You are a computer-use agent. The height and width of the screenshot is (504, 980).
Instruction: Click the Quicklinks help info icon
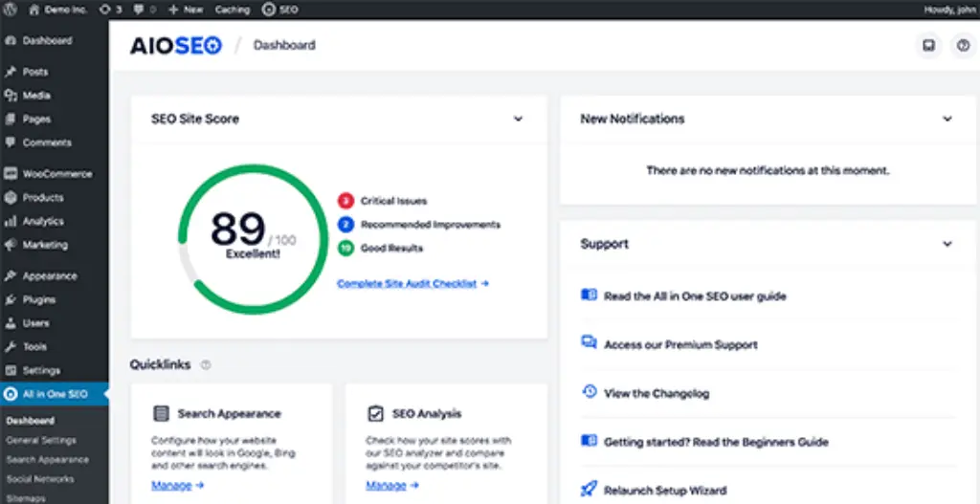click(x=206, y=364)
